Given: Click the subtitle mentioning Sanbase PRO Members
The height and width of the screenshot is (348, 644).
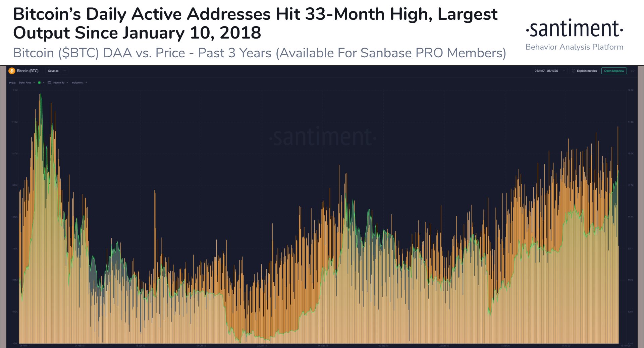Looking at the screenshot, I should point(259,53).
